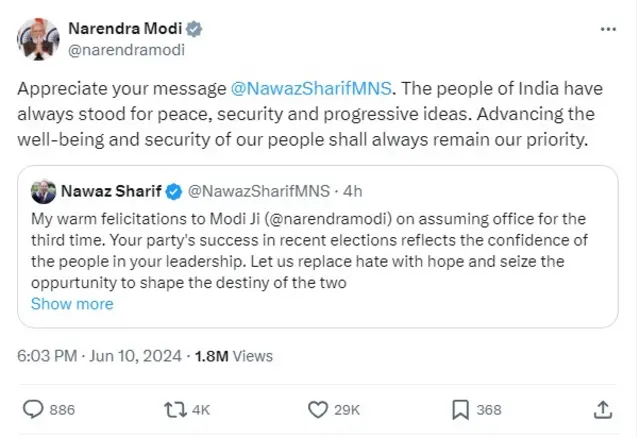640x438 pixels.
Task: Open the three-dot more options menu
Action: click(x=608, y=30)
